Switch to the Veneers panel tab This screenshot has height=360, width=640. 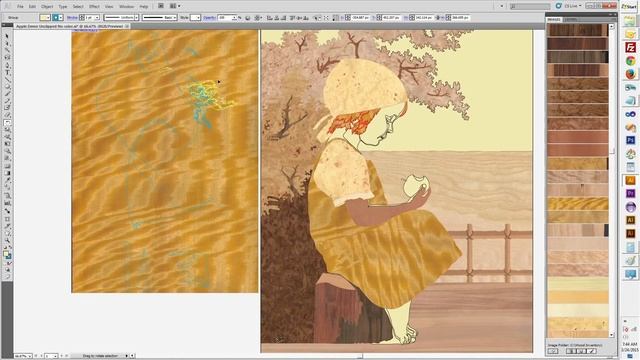coord(554,19)
